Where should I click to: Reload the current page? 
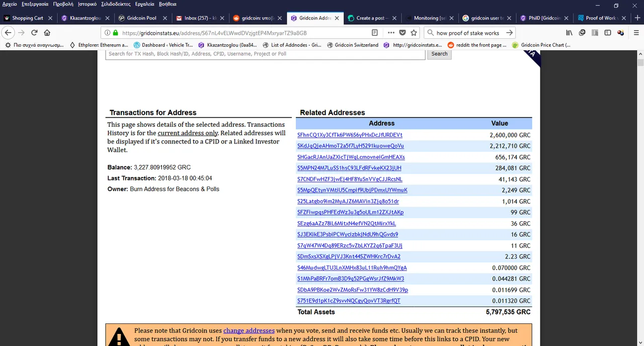point(34,33)
